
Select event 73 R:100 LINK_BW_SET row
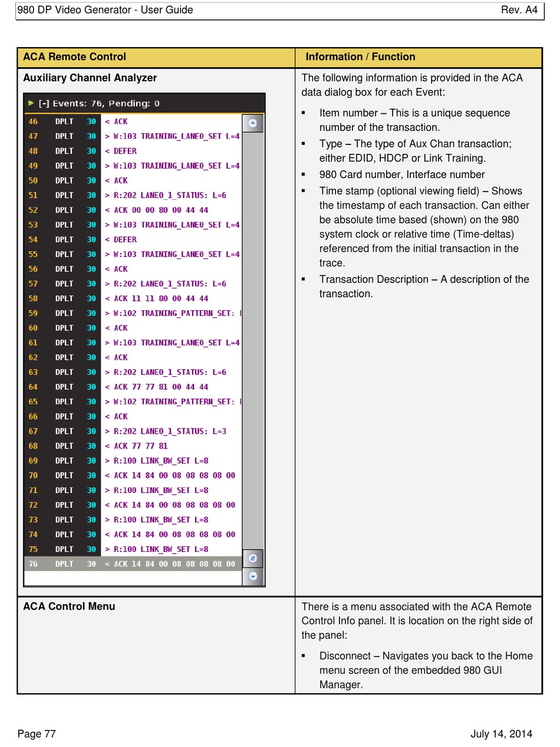point(133,519)
